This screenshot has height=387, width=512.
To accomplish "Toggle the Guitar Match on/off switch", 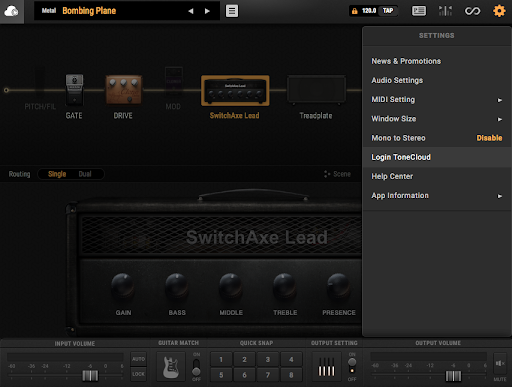I will (196, 367).
